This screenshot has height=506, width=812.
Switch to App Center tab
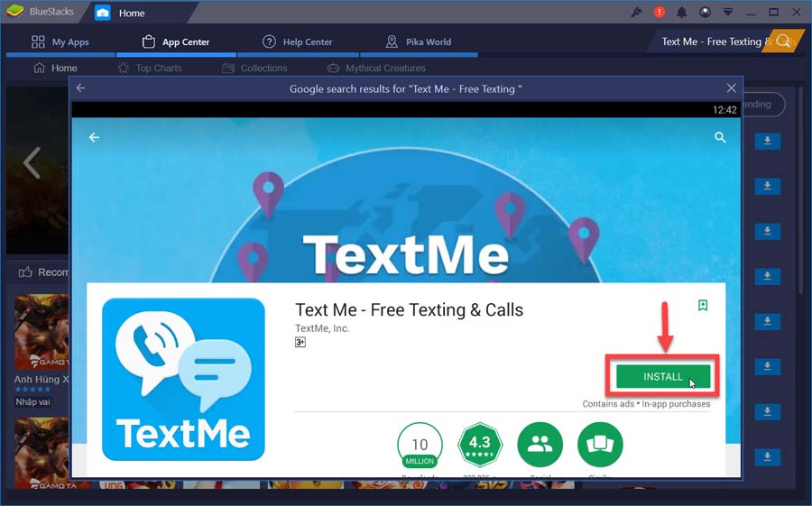click(176, 42)
